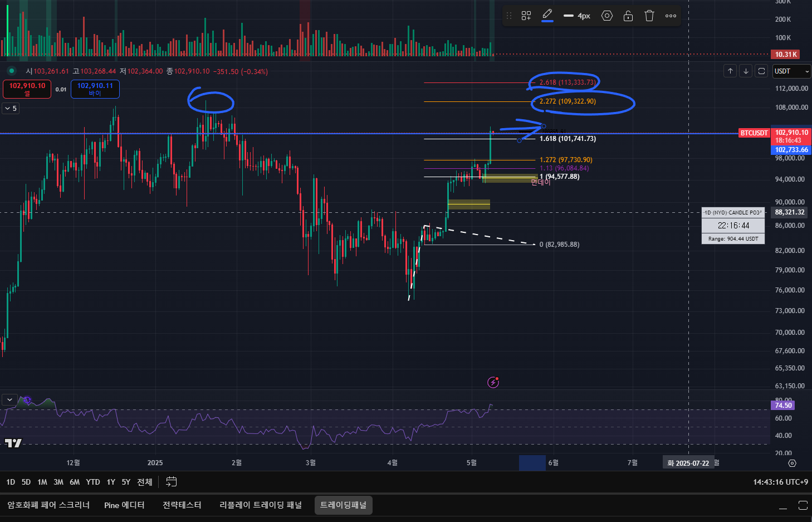Open 트레이딩패널 tab
Image resolution: width=812 pixels, height=522 pixels.
(x=343, y=505)
